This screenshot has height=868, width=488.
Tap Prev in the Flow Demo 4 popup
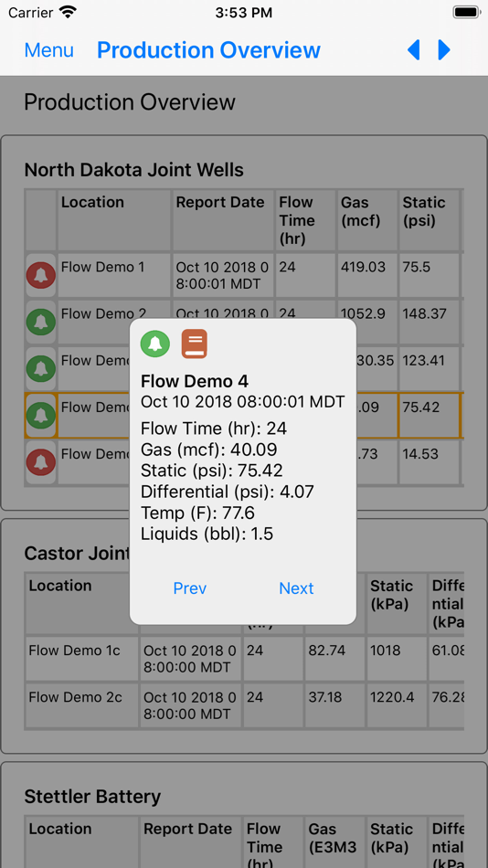pyautogui.click(x=190, y=587)
